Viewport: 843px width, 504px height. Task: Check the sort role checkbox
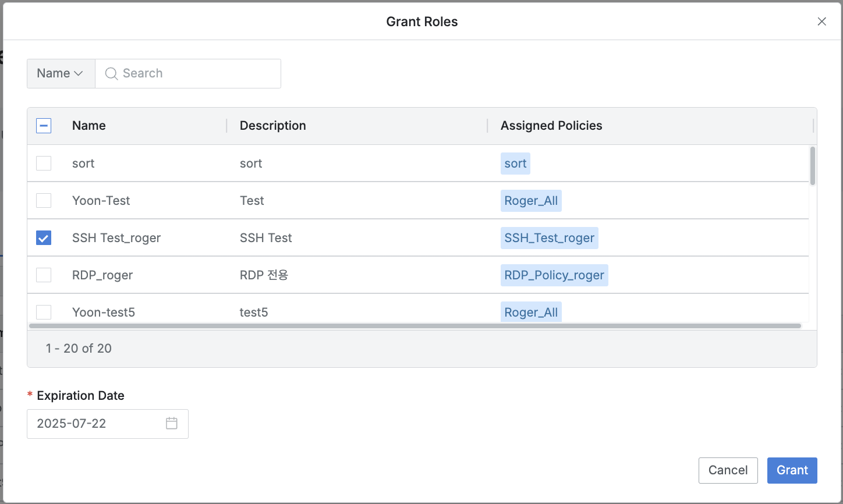44,164
